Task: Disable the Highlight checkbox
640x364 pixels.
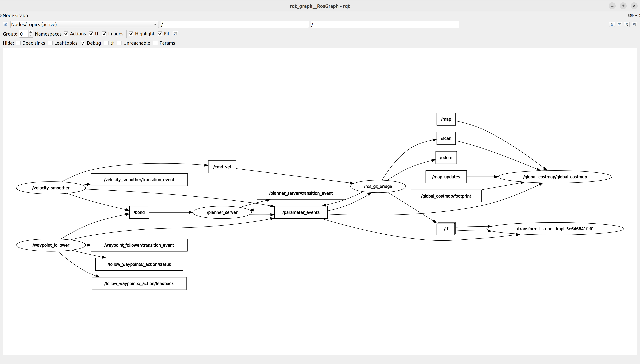Action: click(131, 34)
